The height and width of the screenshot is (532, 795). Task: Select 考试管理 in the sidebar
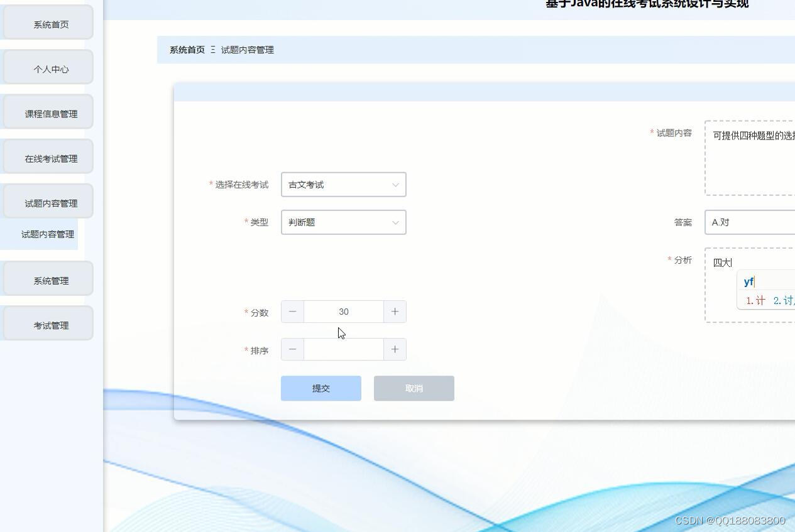point(48,324)
